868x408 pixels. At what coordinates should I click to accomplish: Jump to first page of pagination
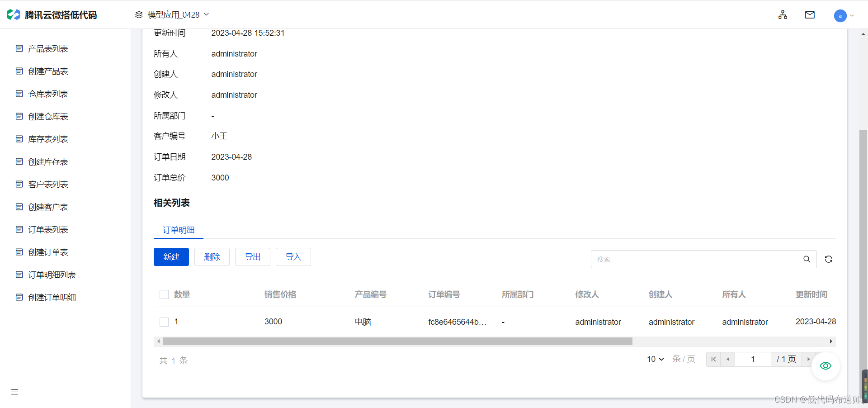click(x=713, y=359)
